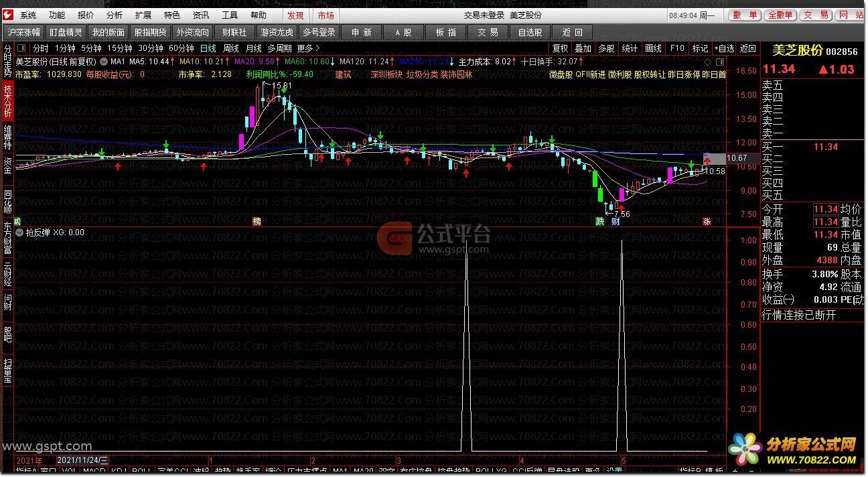The height and width of the screenshot is (477, 868).
Task: Select the 60分钟 period
Action: point(182,48)
